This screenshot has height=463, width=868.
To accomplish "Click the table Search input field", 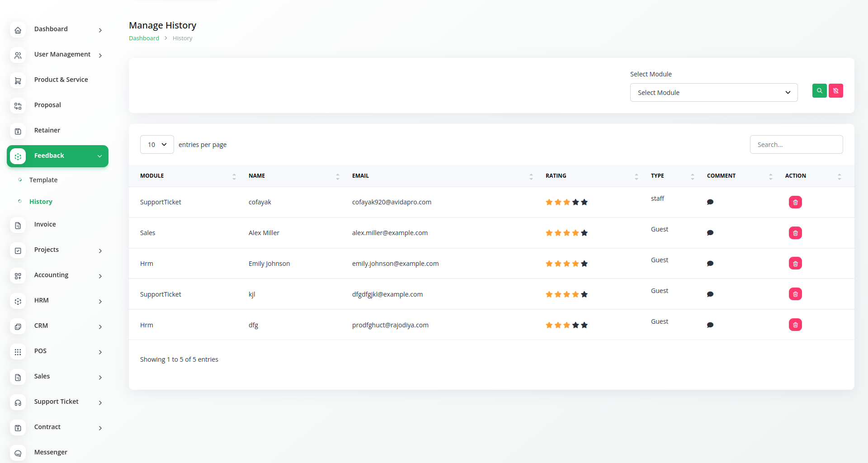I will (x=796, y=145).
